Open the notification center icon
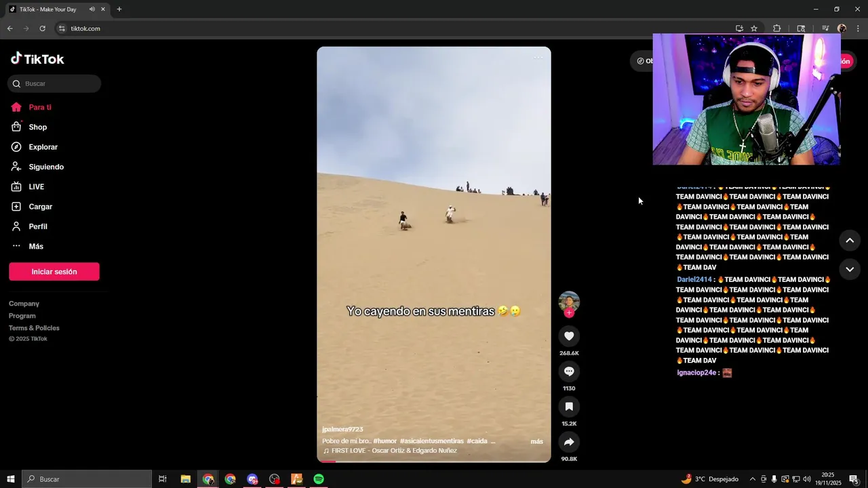This screenshot has height=488, width=868. (854, 479)
